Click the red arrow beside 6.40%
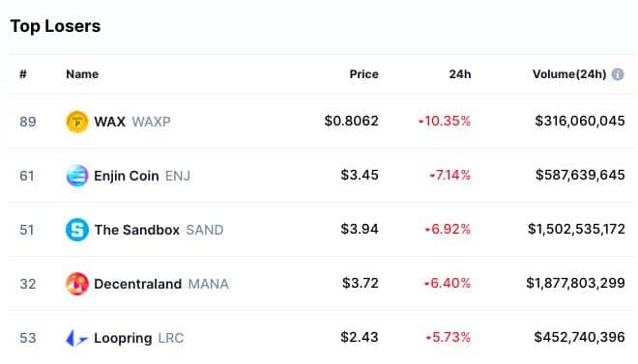 (427, 283)
